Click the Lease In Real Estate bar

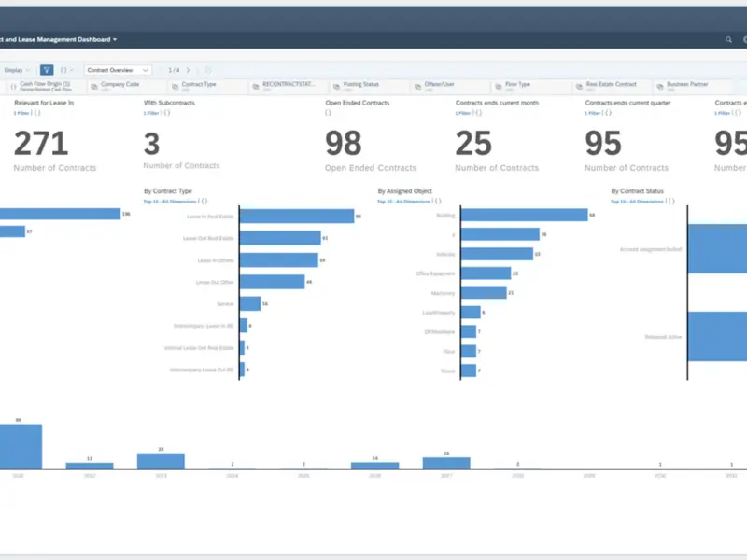pyautogui.click(x=297, y=217)
